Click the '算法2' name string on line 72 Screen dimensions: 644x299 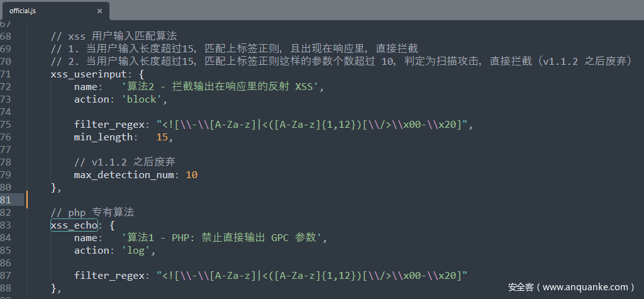(223, 86)
